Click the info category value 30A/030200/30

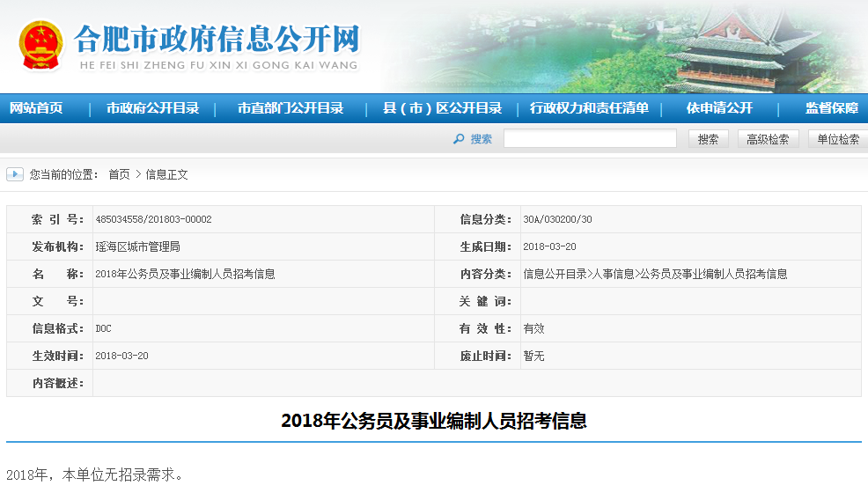557,219
